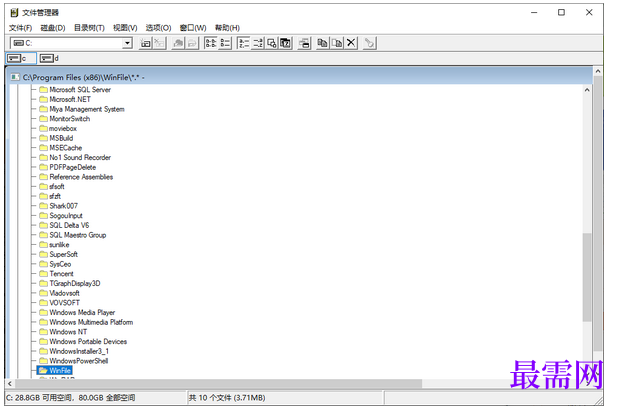Viewport: 622px width, 406px height.
Task: Select the SQL Delta V6 folder
Action: coord(69,225)
